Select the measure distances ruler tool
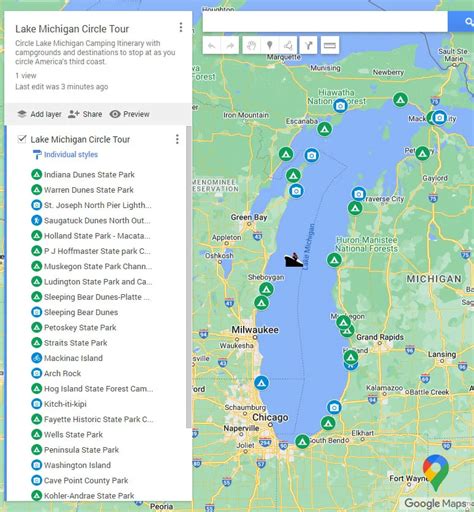474x512 pixels. [330, 45]
